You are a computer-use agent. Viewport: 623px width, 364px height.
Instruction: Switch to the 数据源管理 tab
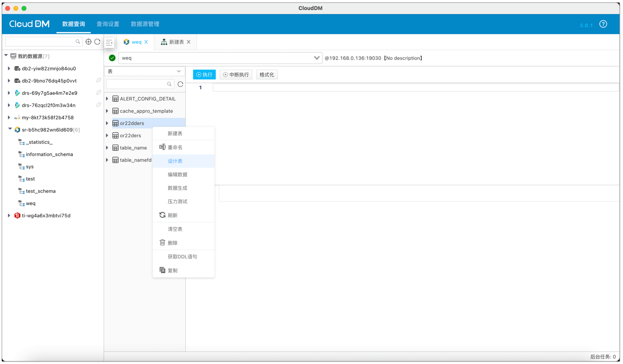coord(145,24)
